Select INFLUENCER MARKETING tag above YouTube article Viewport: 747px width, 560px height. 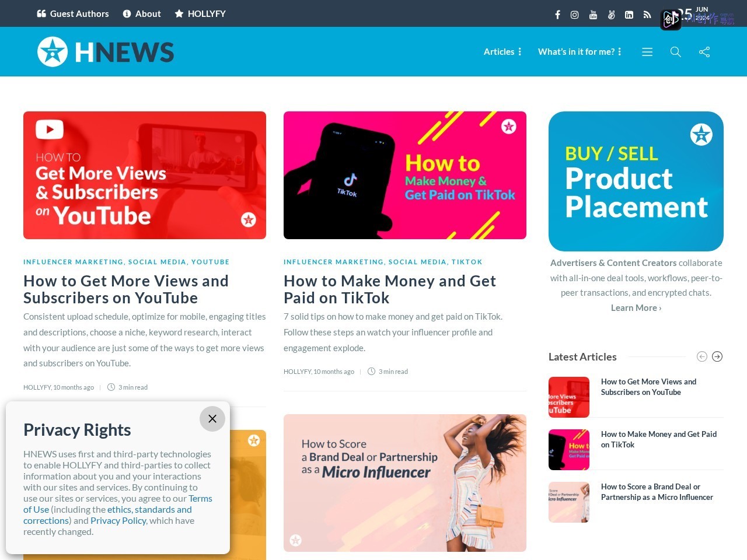click(74, 262)
